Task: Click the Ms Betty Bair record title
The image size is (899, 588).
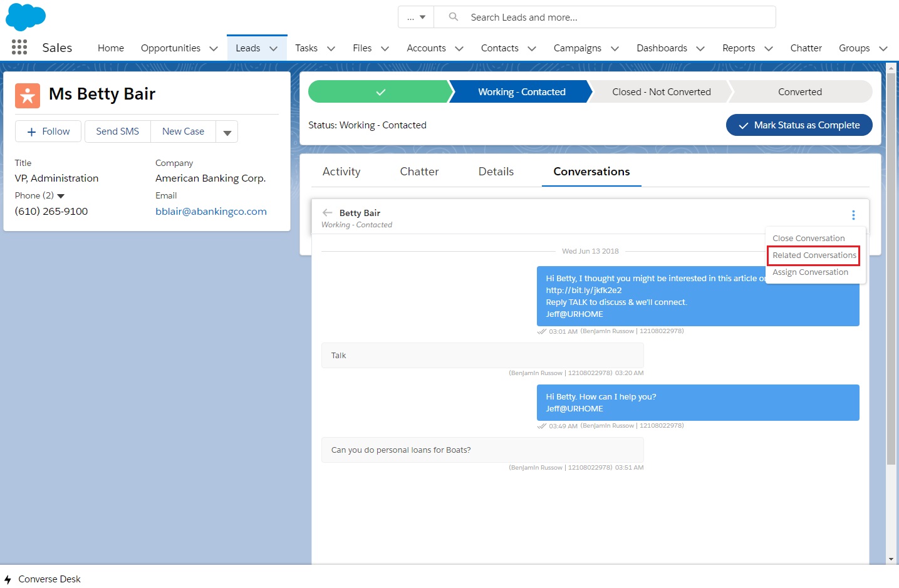Action: click(102, 94)
